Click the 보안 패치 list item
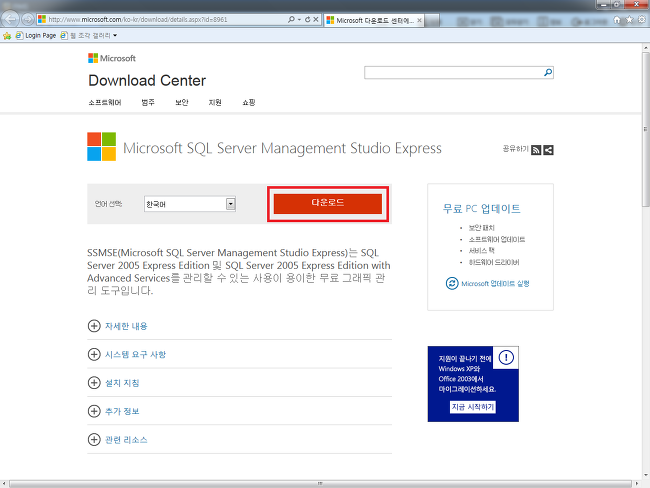The width and height of the screenshot is (650, 488). (x=481, y=228)
